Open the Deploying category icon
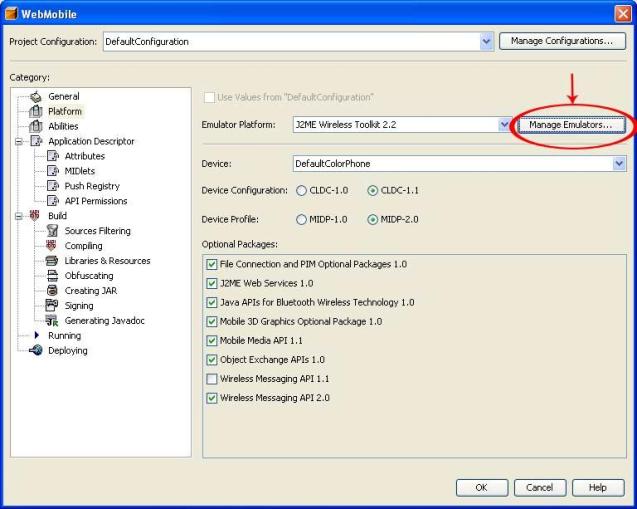The image size is (637, 509). click(37, 351)
